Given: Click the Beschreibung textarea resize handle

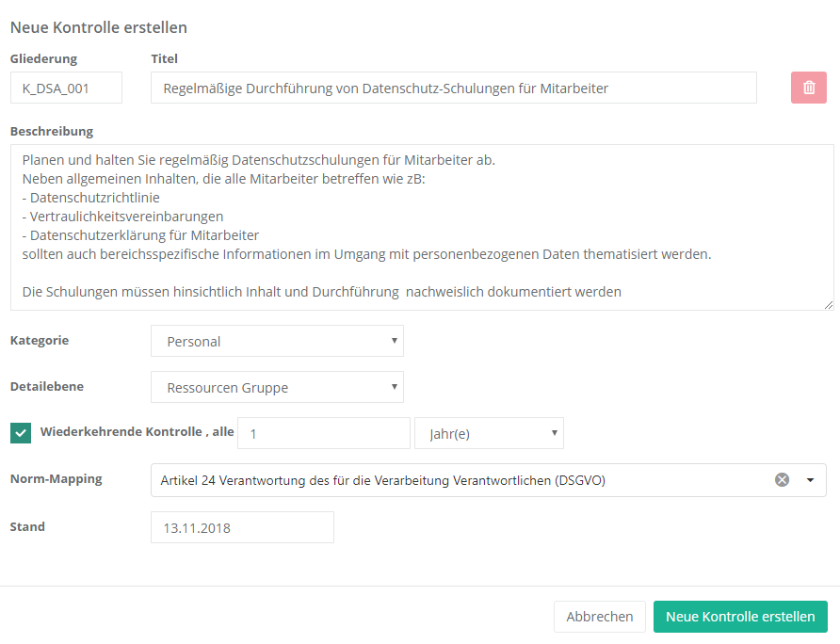Looking at the screenshot, I should (829, 304).
